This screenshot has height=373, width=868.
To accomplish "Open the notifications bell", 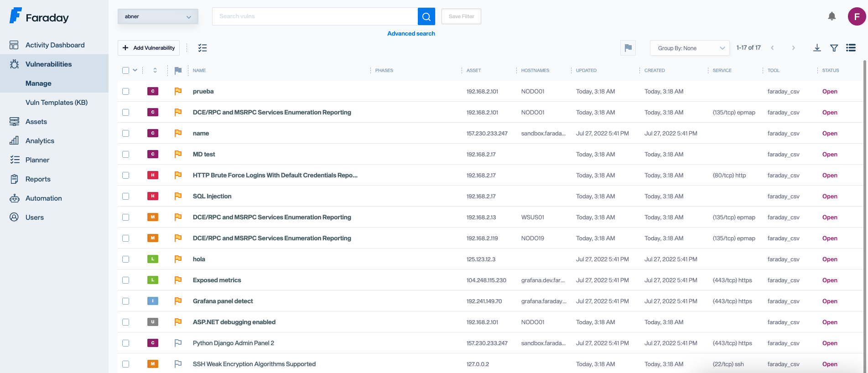I will point(832,16).
